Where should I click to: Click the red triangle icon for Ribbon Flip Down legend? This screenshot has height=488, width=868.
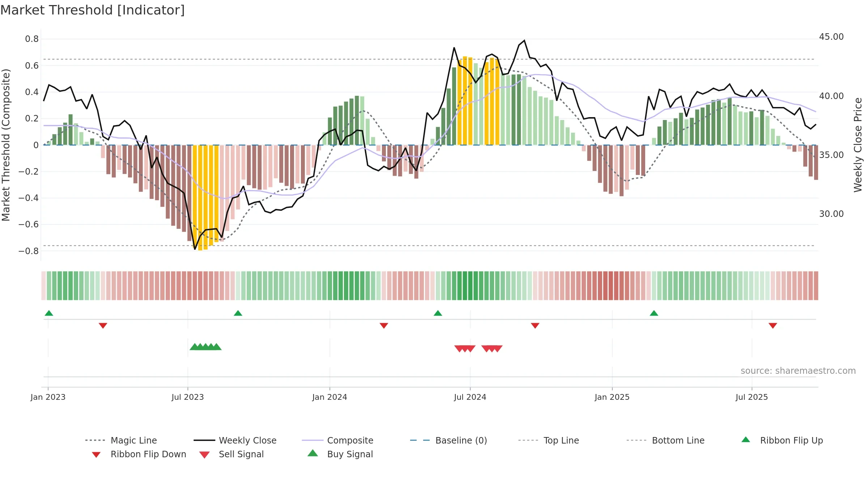point(96,455)
